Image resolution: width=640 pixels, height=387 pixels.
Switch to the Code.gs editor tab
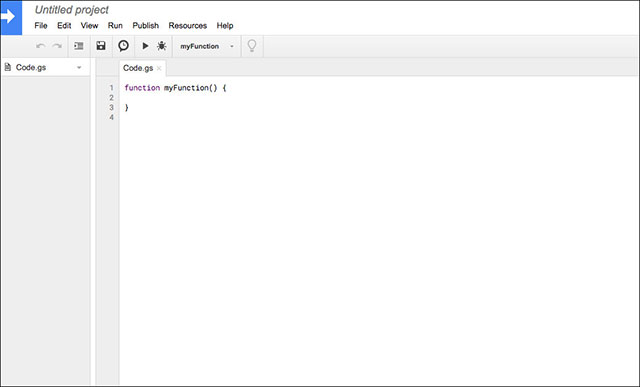(x=138, y=68)
